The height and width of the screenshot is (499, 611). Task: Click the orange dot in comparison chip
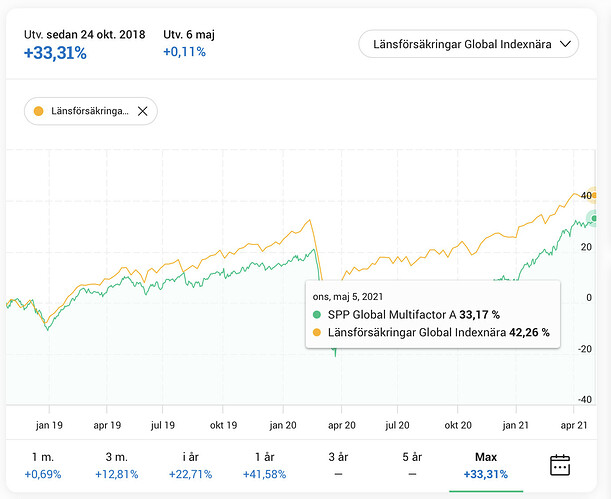click(x=38, y=111)
